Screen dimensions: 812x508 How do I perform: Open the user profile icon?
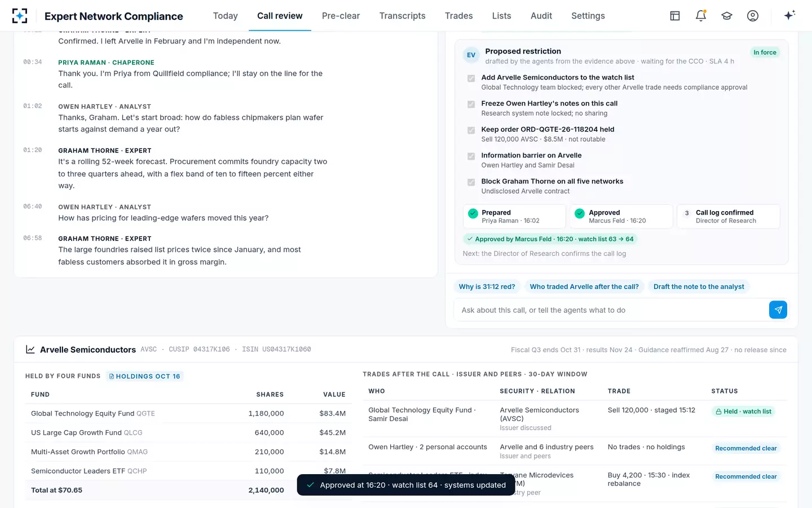click(x=753, y=16)
